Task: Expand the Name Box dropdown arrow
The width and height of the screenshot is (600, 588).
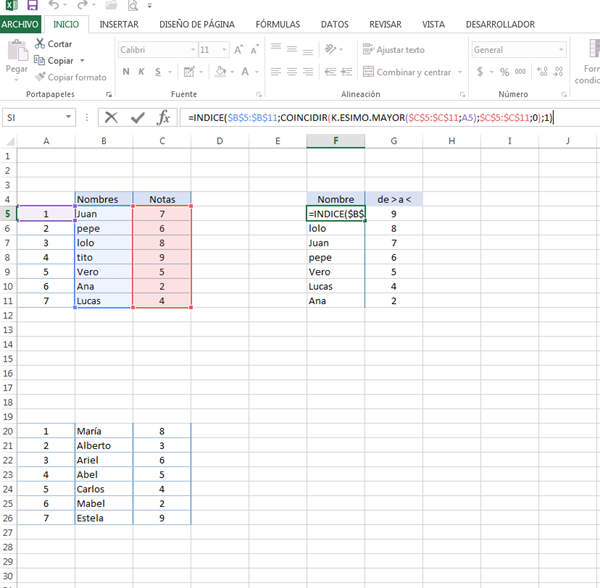Action: tap(69, 117)
